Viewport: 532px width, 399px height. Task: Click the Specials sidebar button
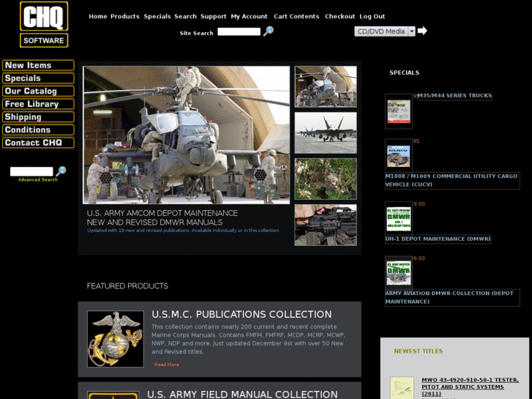click(38, 78)
